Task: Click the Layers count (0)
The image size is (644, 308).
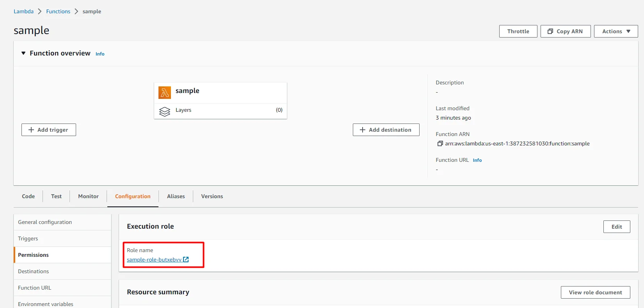Action: pos(279,110)
